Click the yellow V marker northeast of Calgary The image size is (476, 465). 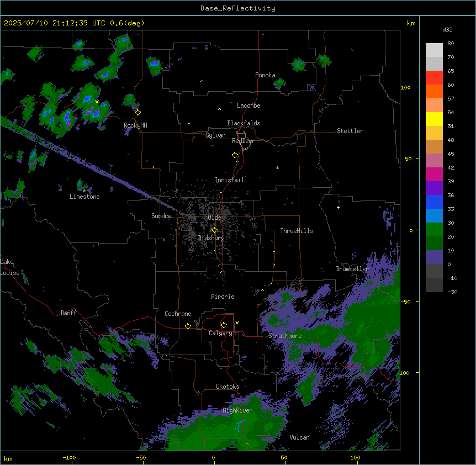(237, 323)
